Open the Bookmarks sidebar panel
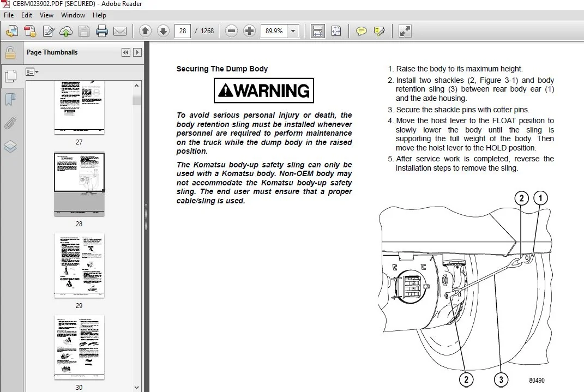This screenshot has width=584, height=392. (x=10, y=100)
